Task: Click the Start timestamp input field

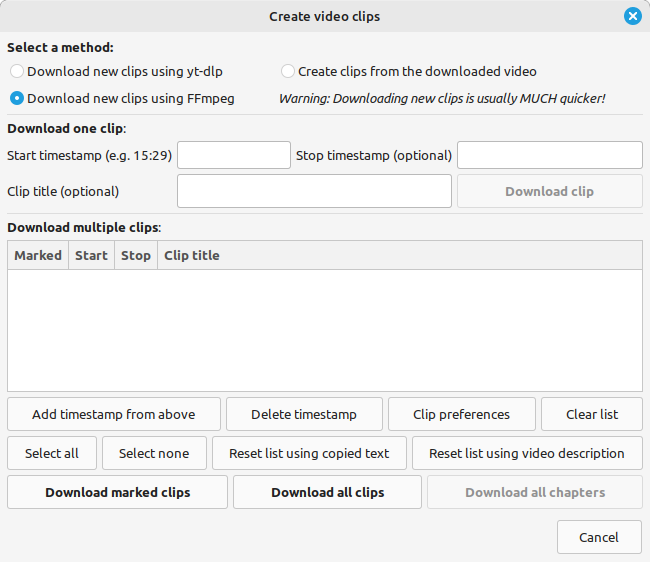Action: click(234, 155)
